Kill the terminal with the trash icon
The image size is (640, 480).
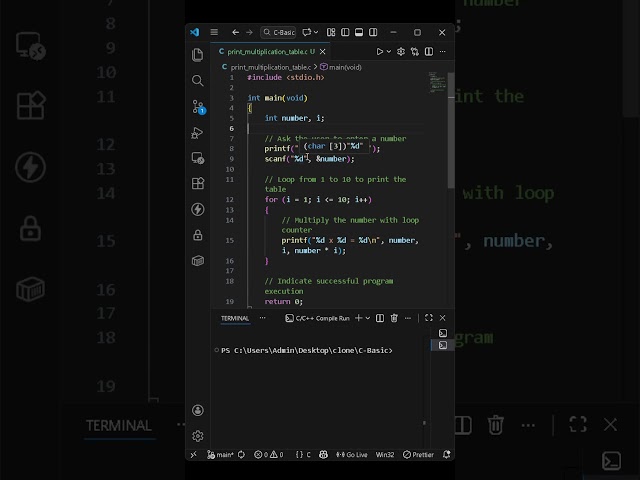[394, 318]
